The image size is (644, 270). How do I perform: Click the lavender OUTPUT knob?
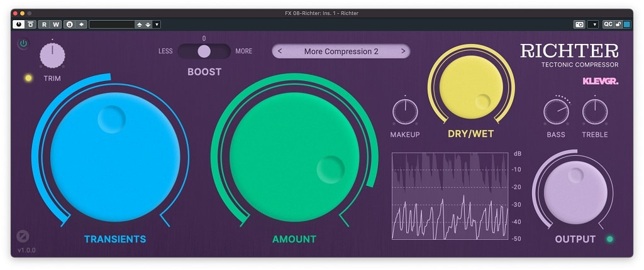coord(575,192)
